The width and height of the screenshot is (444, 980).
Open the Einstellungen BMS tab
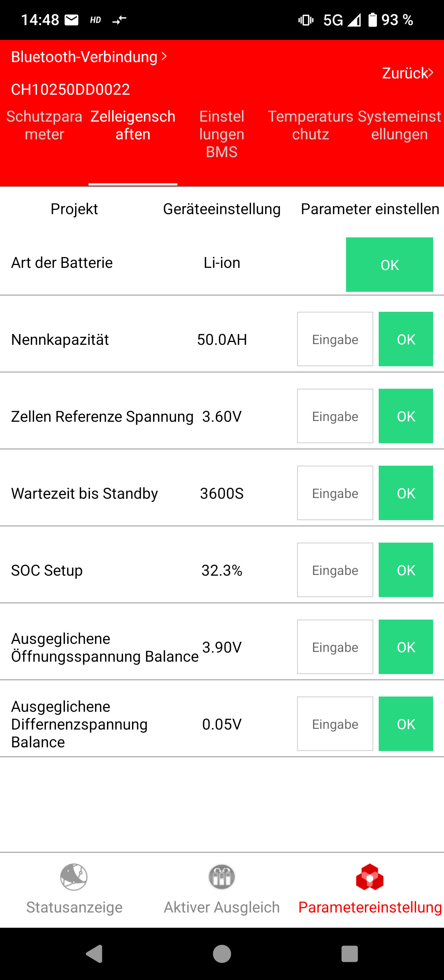point(222,134)
